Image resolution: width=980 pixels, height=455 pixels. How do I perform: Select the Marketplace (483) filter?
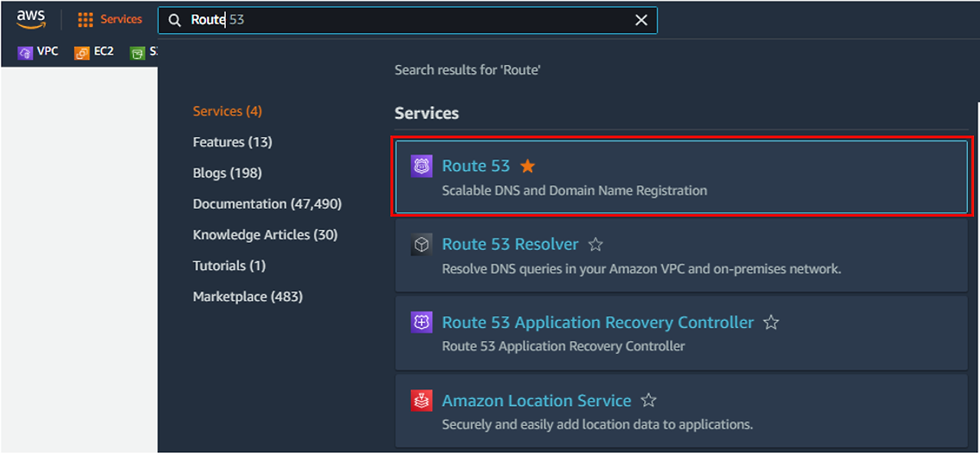[x=248, y=296]
